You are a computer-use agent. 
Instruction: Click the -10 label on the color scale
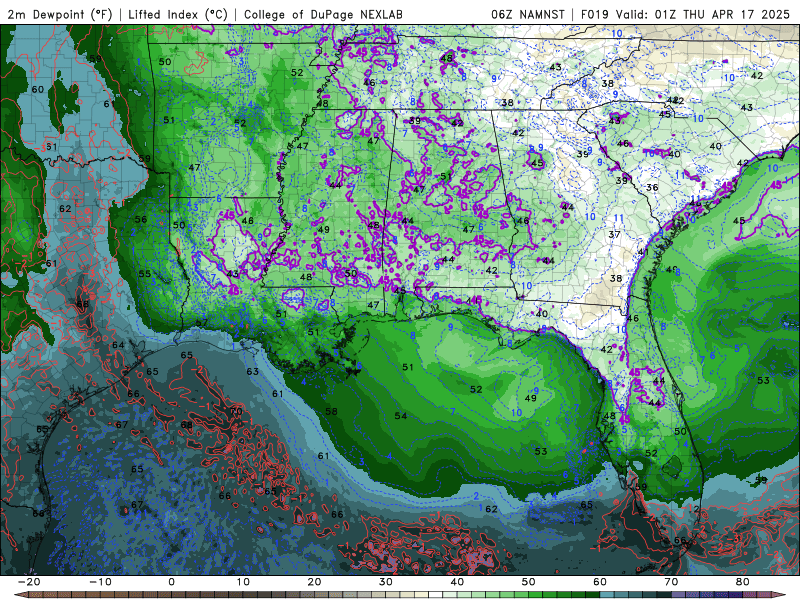pyautogui.click(x=100, y=582)
